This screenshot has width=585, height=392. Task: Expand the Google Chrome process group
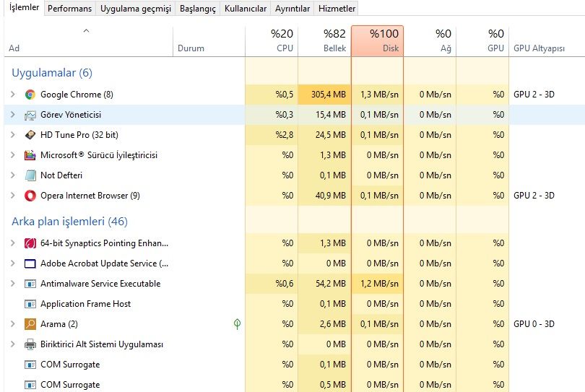[x=13, y=95]
